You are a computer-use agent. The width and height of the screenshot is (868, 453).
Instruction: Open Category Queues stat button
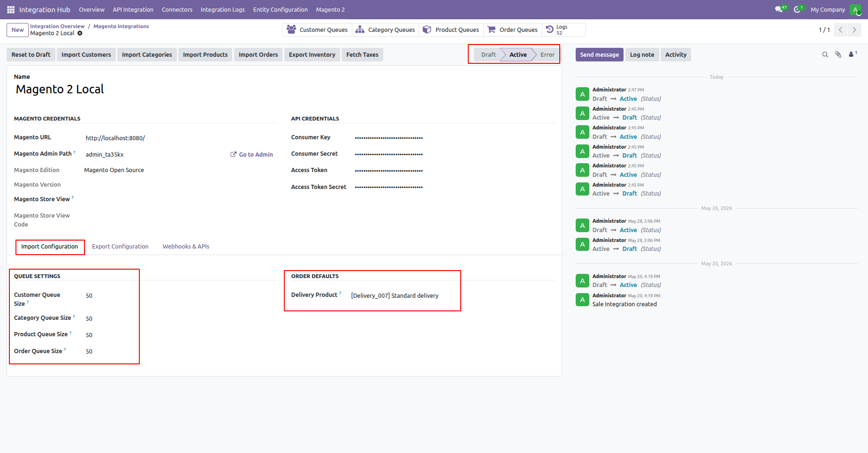tap(385, 30)
